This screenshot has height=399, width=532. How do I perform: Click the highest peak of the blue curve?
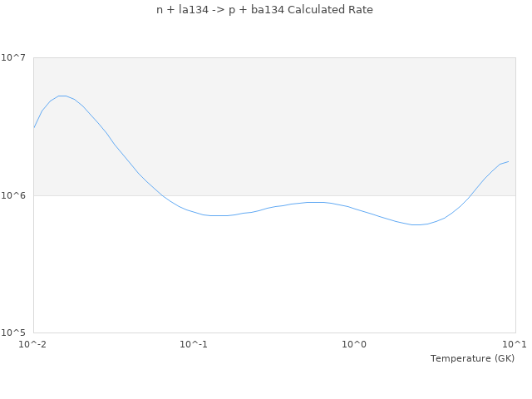point(62,96)
